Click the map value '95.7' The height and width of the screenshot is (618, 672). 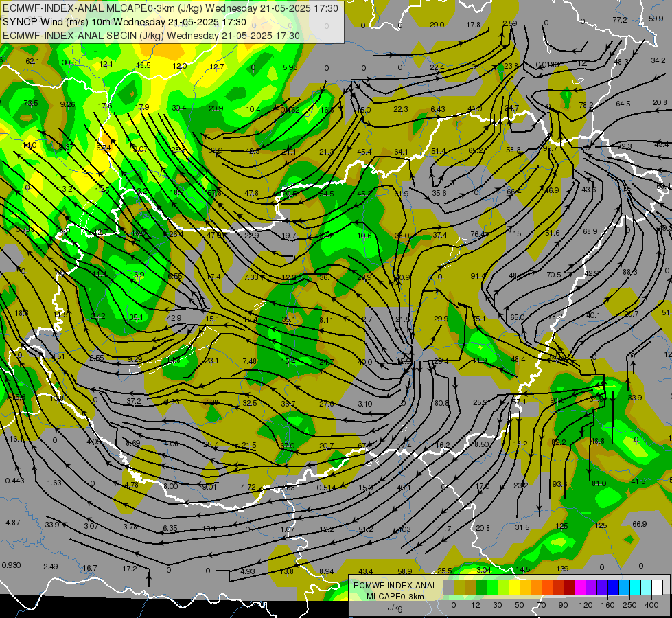coord(550,148)
